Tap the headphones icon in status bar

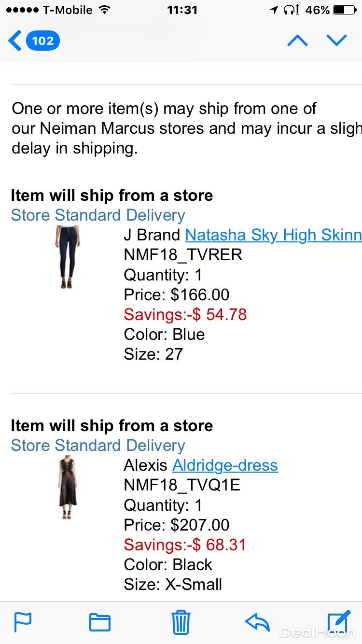click(x=292, y=10)
